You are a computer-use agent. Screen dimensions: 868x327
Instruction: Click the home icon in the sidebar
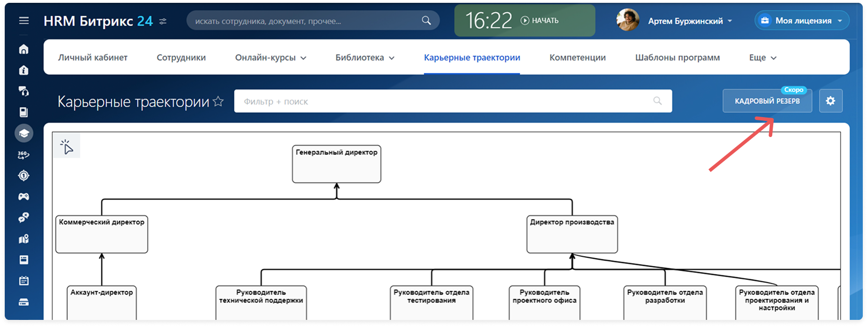24,49
